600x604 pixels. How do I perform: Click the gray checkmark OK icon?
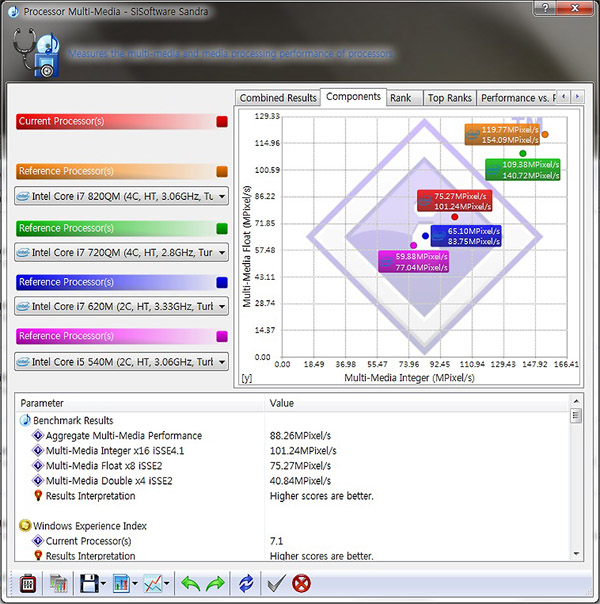(277, 584)
